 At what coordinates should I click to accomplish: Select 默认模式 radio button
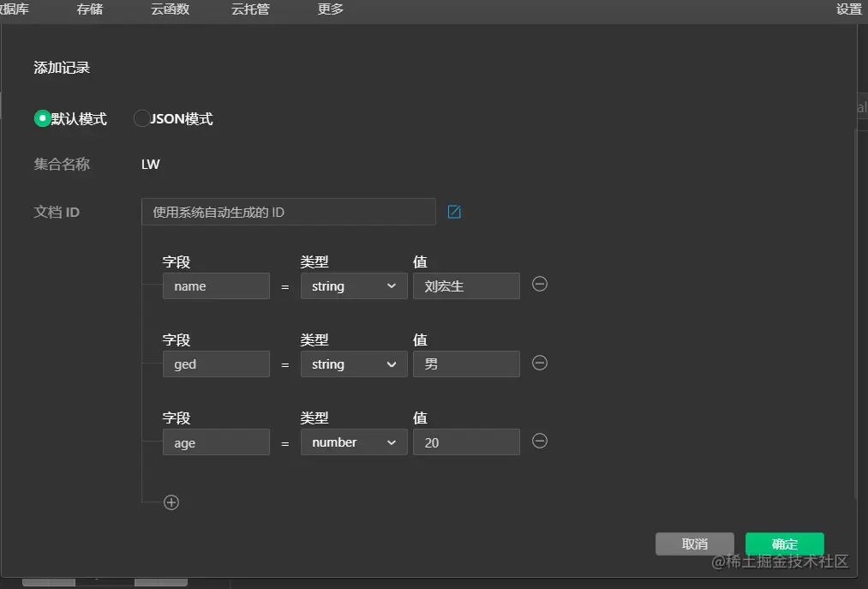tap(43, 118)
